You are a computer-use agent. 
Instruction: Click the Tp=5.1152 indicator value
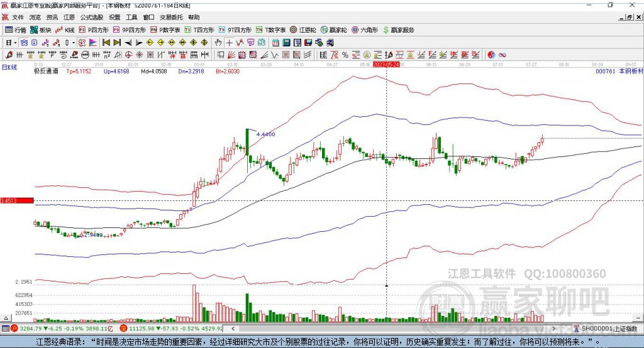[x=79, y=71]
